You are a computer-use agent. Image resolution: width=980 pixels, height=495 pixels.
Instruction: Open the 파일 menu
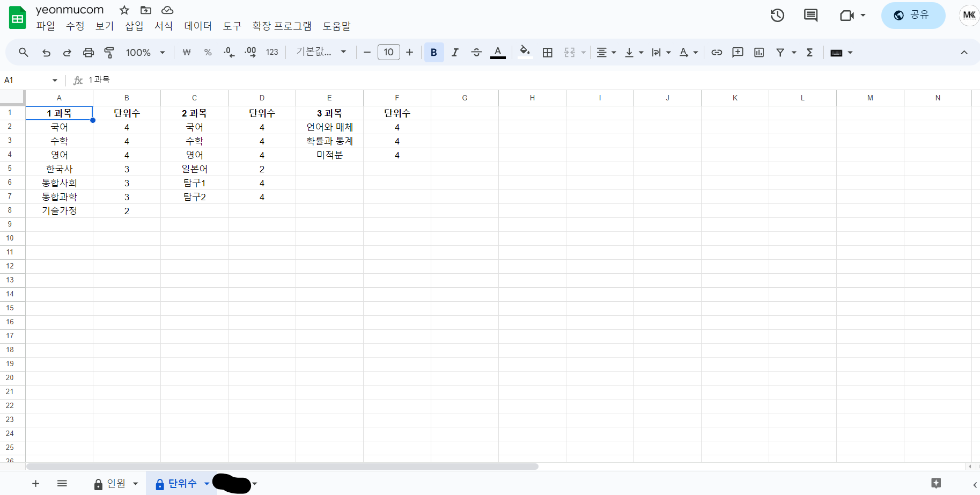46,26
